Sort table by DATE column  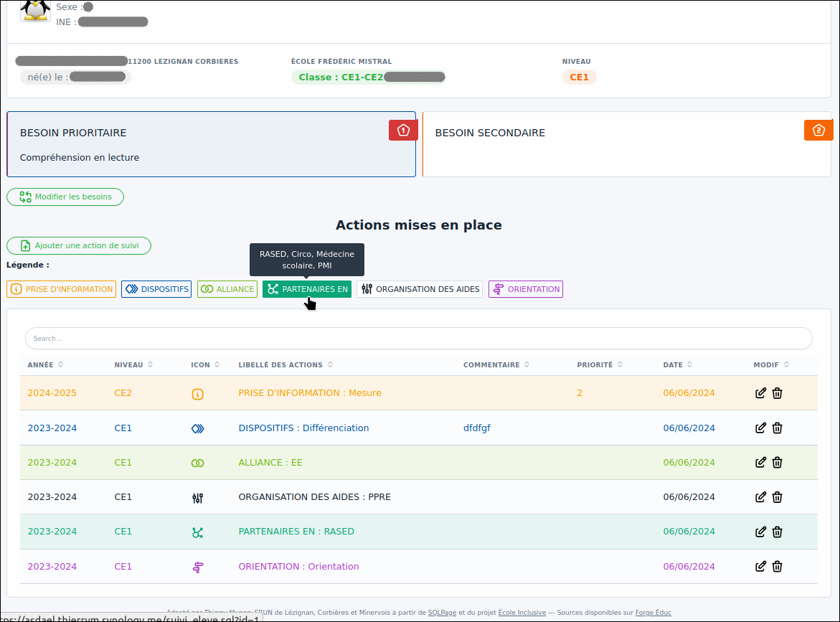(x=678, y=365)
